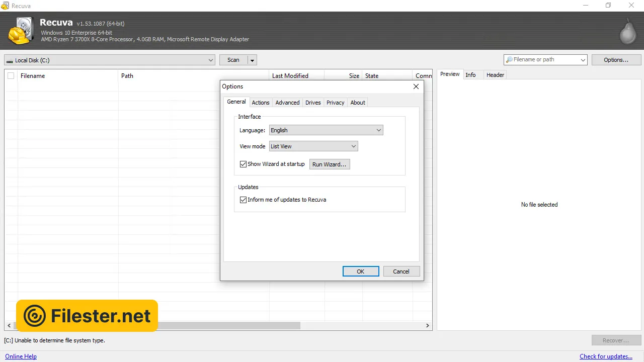Open the Privacy tab in Options
The image size is (644, 362).
coord(335,103)
